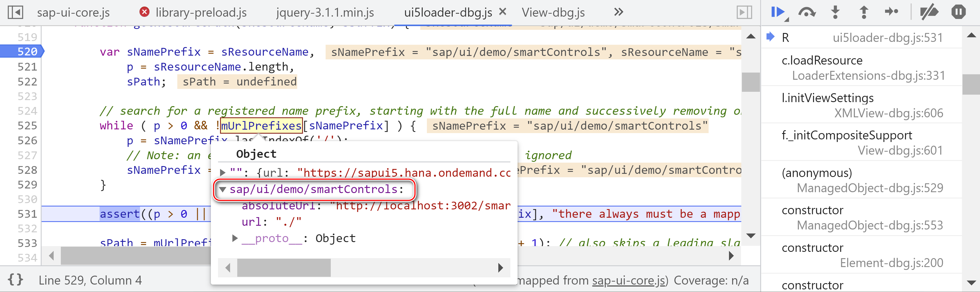
Task: Click the error icon on library-preload.js tab
Action: [x=144, y=12]
